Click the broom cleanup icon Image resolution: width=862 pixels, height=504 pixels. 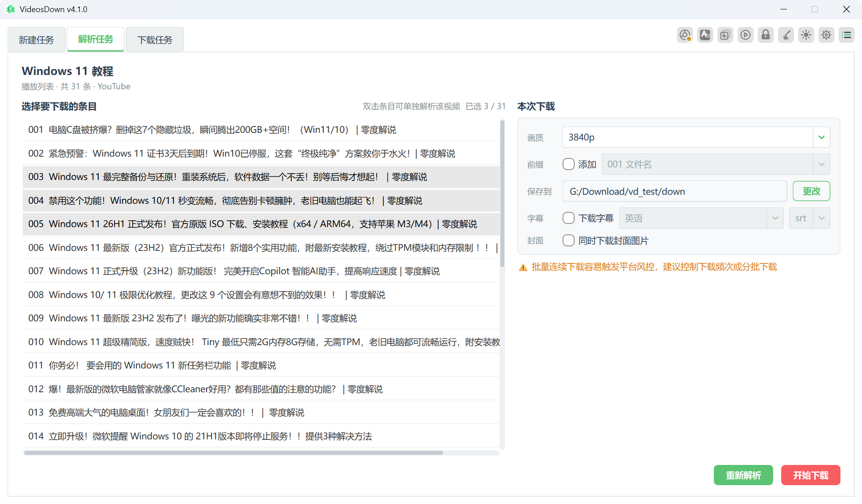click(x=786, y=35)
